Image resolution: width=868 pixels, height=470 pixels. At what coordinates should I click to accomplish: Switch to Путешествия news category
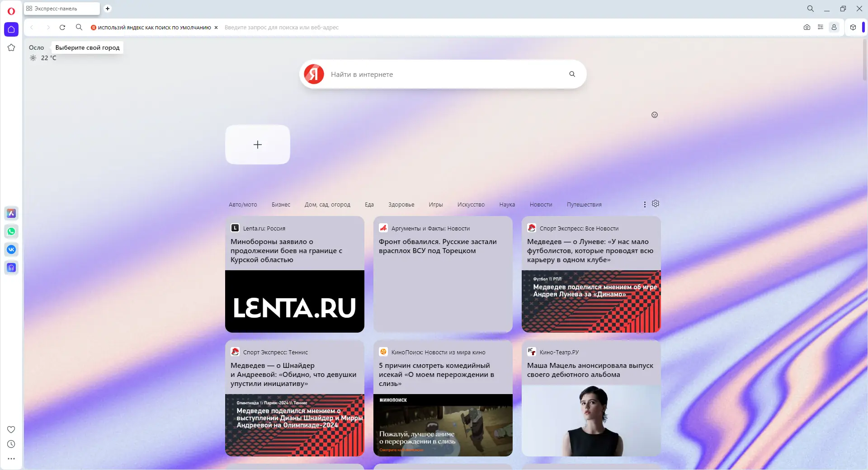click(584, 205)
